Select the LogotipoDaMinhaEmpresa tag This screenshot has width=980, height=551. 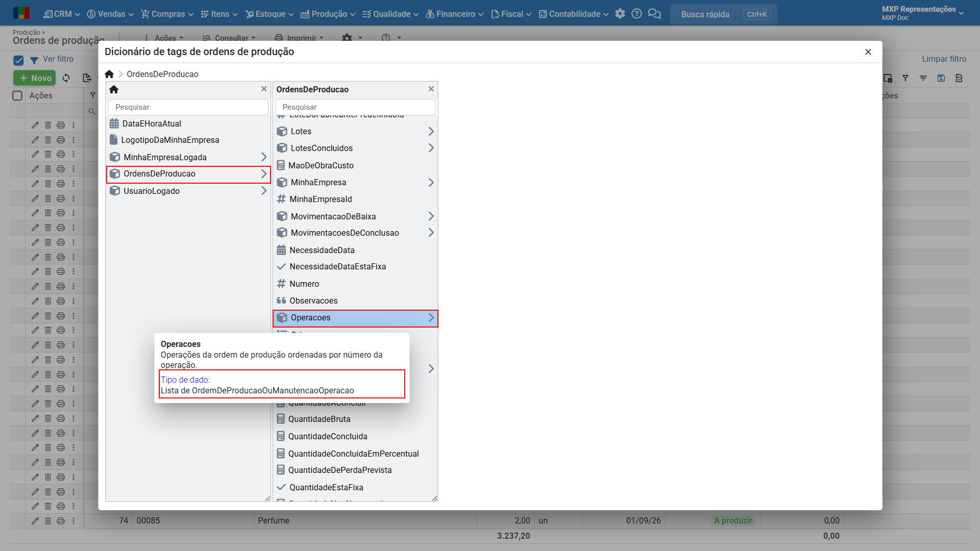(188, 140)
